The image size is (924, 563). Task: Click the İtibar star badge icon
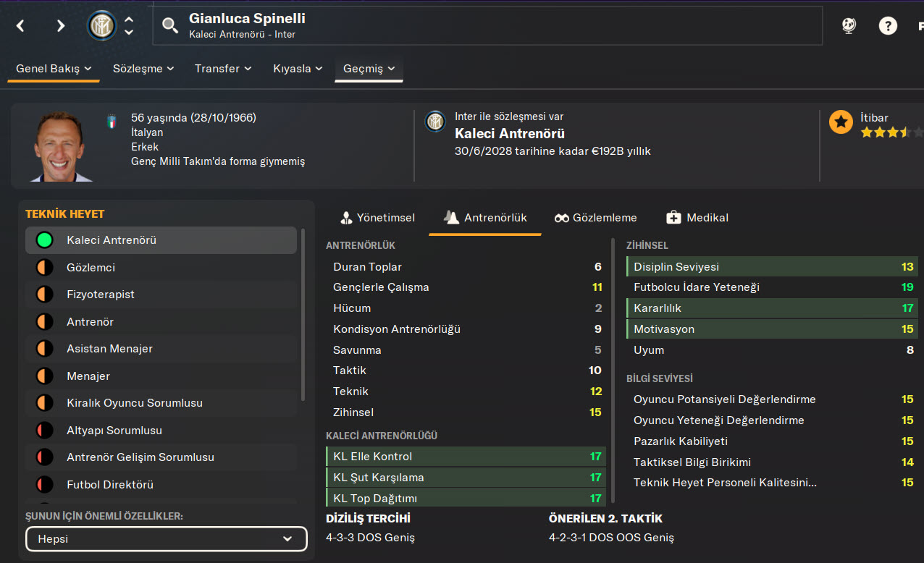point(841,122)
